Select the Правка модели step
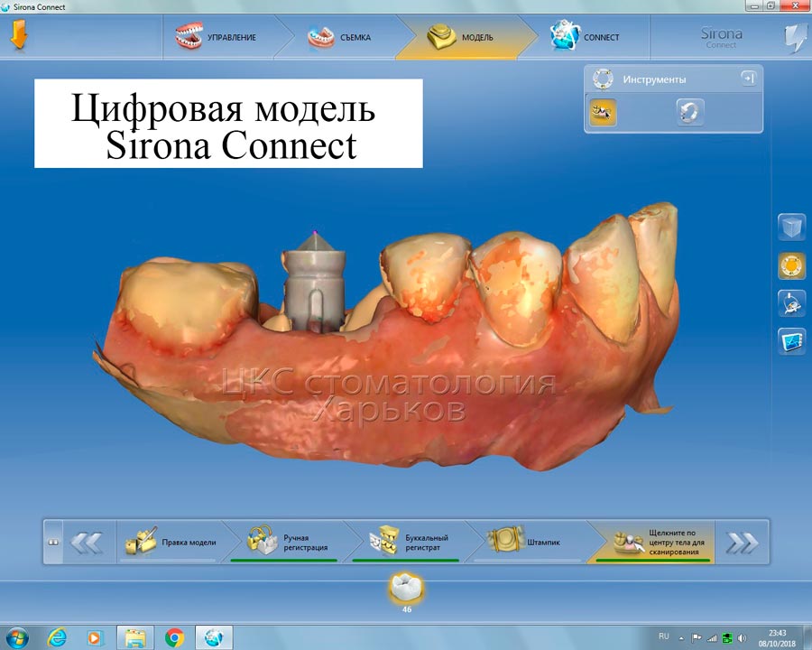Image resolution: width=812 pixels, height=650 pixels. coord(171,543)
